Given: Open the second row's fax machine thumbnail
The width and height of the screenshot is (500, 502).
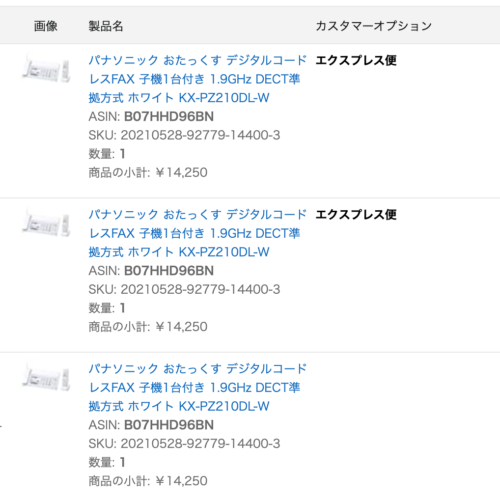Looking at the screenshot, I should tap(46, 223).
